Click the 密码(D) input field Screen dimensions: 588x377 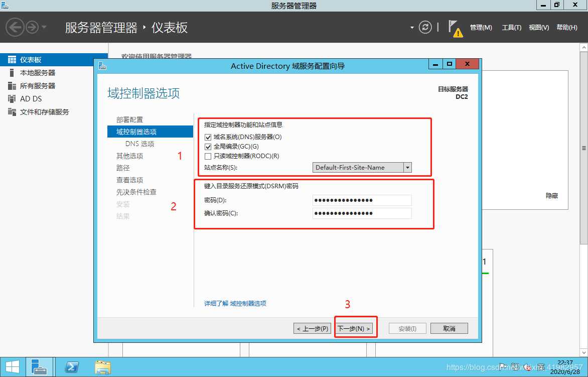362,200
